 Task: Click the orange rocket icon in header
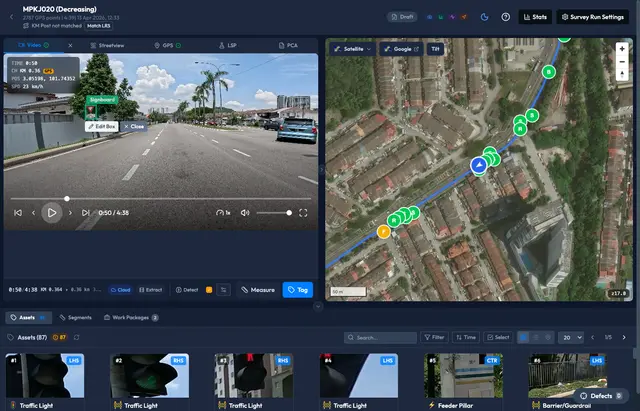tap(464, 17)
